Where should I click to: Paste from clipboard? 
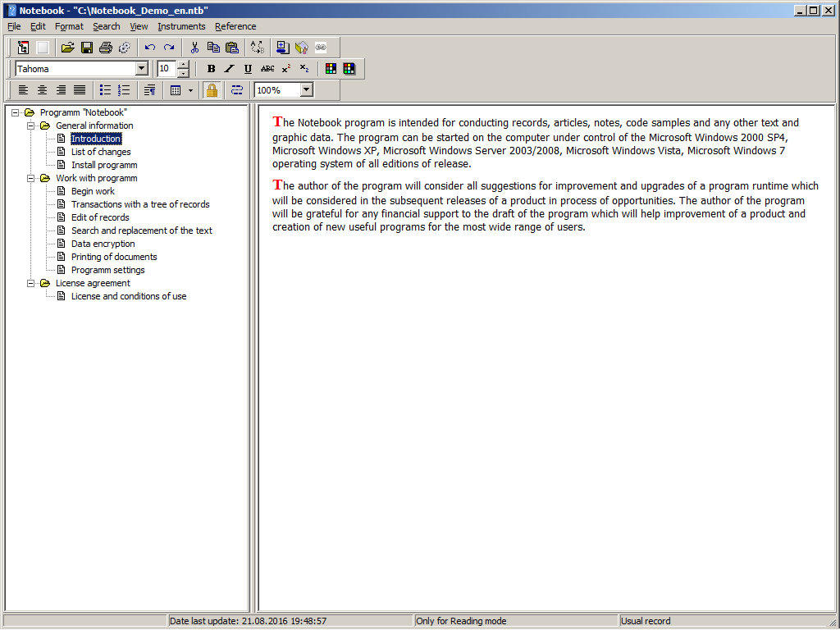[x=232, y=48]
